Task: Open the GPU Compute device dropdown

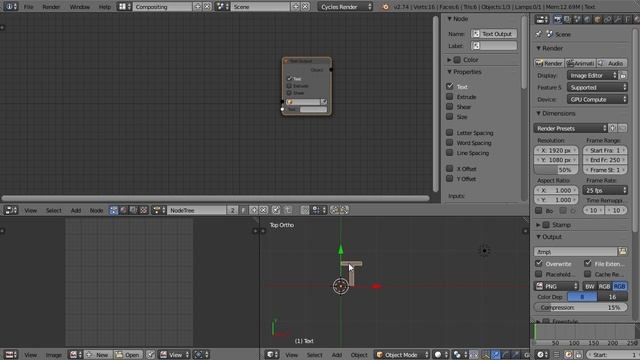Action: click(597, 99)
